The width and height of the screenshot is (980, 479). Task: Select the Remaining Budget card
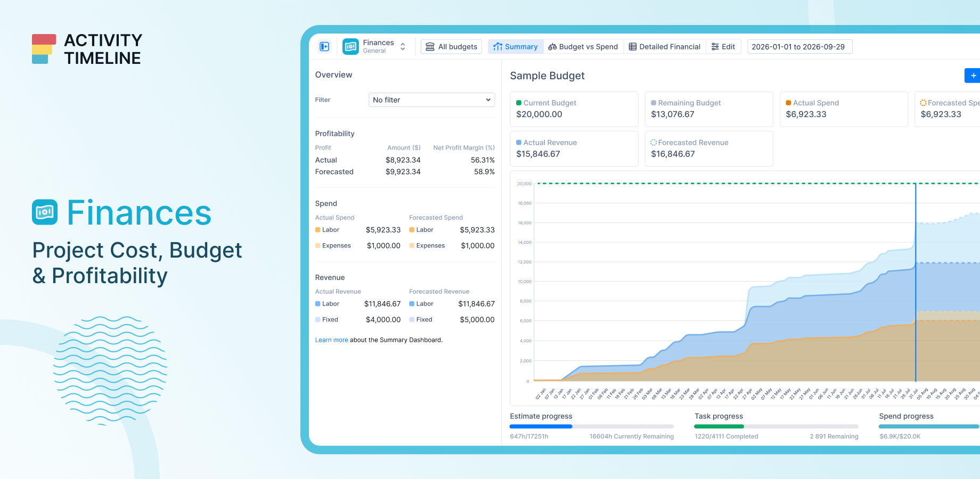[x=709, y=109]
